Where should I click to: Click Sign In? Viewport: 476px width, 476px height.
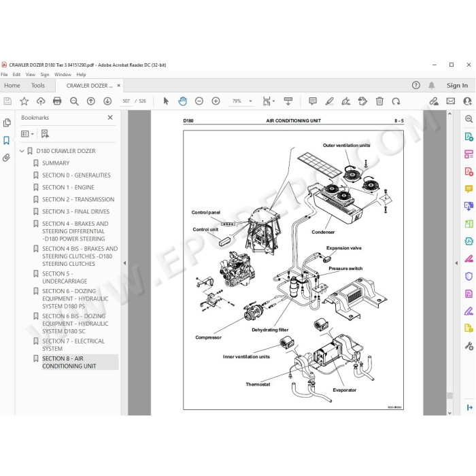[457, 86]
